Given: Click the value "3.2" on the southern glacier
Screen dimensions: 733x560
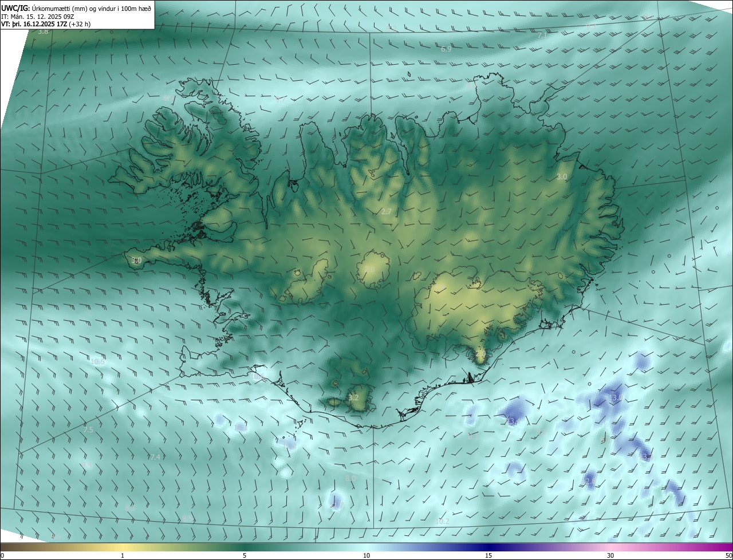Looking at the screenshot, I should click(353, 397).
